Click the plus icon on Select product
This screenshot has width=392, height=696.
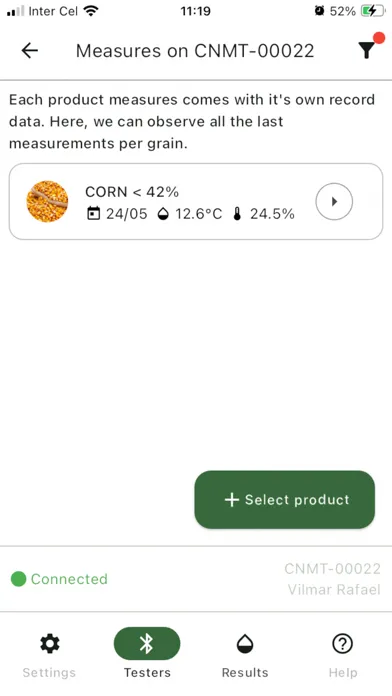tap(232, 500)
